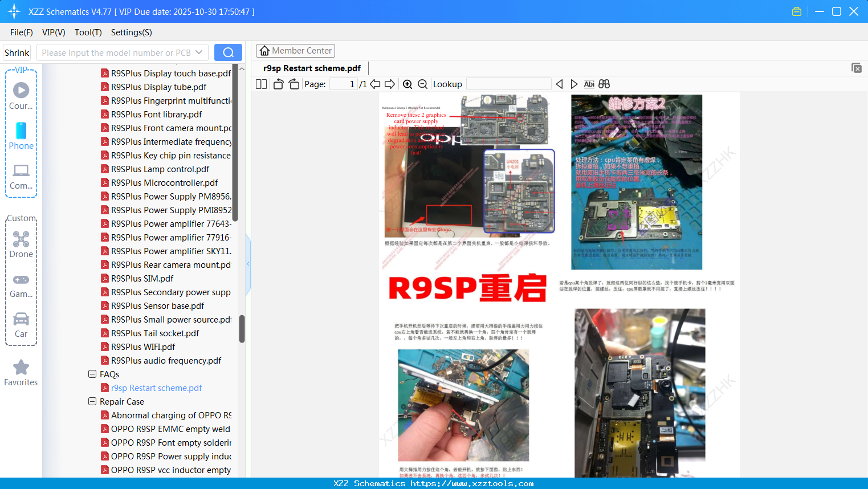Rotate the PDF counterclockwise
868x489 pixels.
tap(278, 84)
